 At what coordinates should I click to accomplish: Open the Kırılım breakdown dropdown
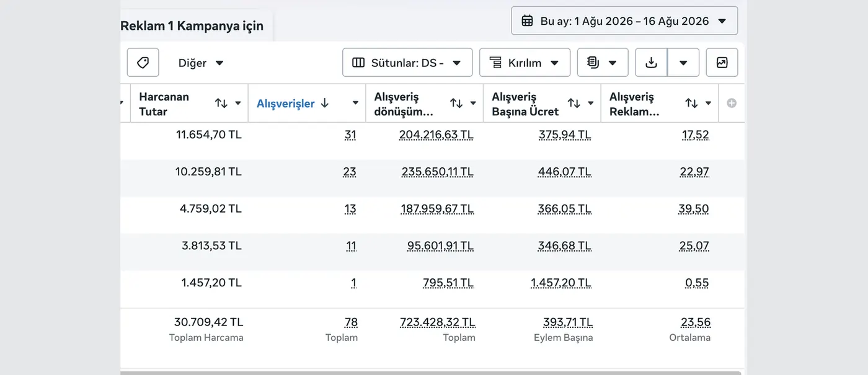point(525,63)
